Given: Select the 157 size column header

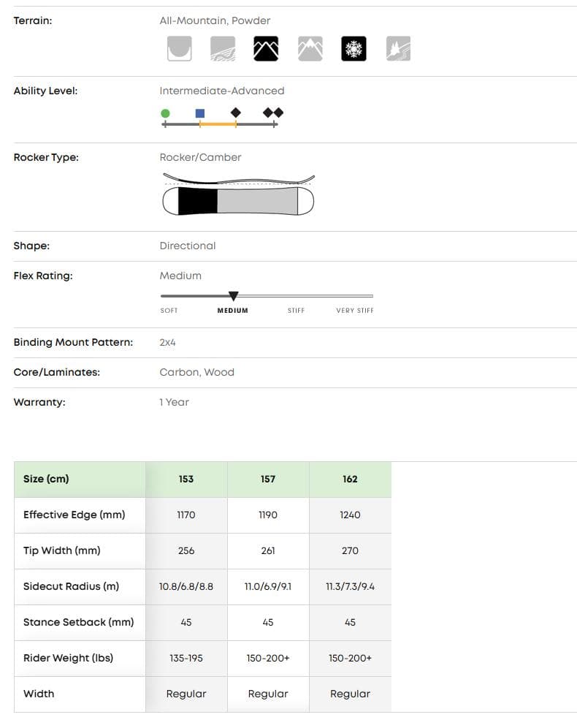Looking at the screenshot, I should pyautogui.click(x=268, y=479).
